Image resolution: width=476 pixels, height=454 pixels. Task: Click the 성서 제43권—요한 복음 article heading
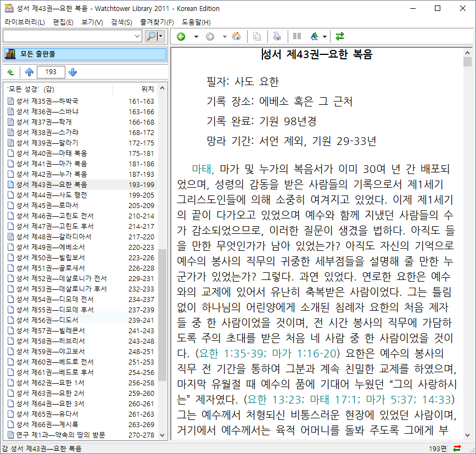click(x=317, y=55)
